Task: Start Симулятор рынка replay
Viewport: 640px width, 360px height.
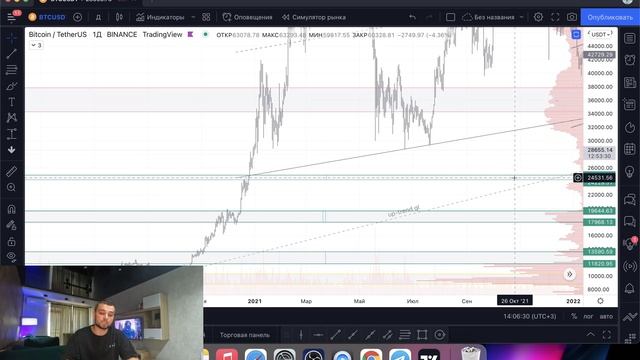Action: 314,17
